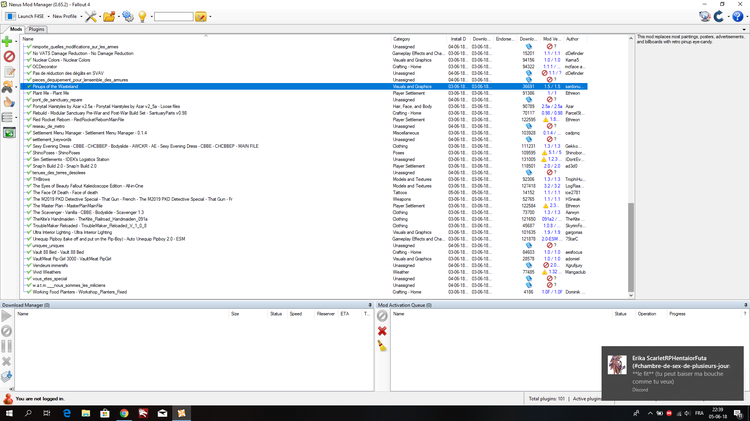This screenshot has height=421, width=750.
Task: Click the grey circle icon in Mod Activation Queue
Action: tap(382, 316)
